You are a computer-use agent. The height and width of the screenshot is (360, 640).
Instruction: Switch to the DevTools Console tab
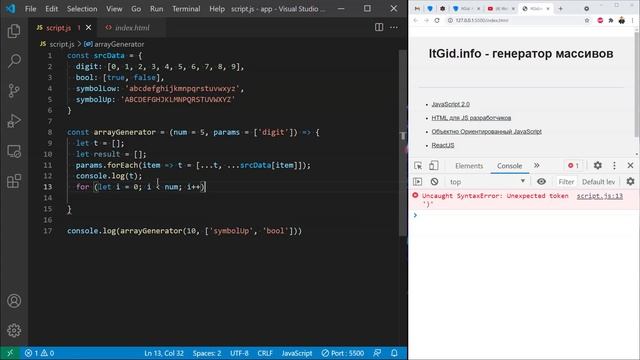pyautogui.click(x=509, y=166)
